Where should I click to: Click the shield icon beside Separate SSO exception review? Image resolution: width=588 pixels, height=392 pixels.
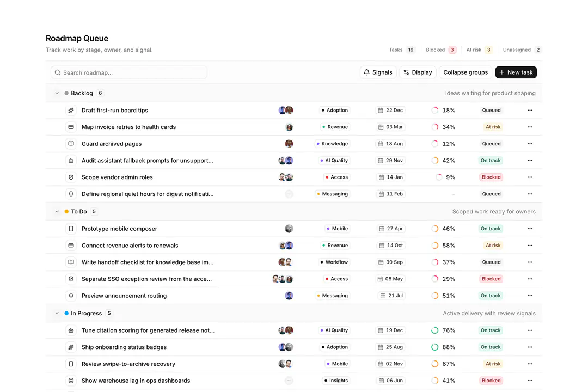pyautogui.click(x=71, y=279)
